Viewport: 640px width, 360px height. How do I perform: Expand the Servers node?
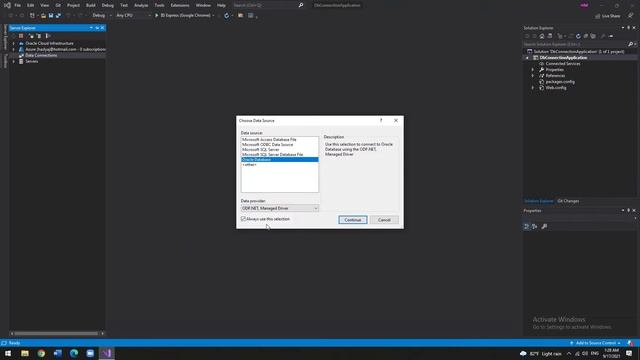(x=13, y=62)
